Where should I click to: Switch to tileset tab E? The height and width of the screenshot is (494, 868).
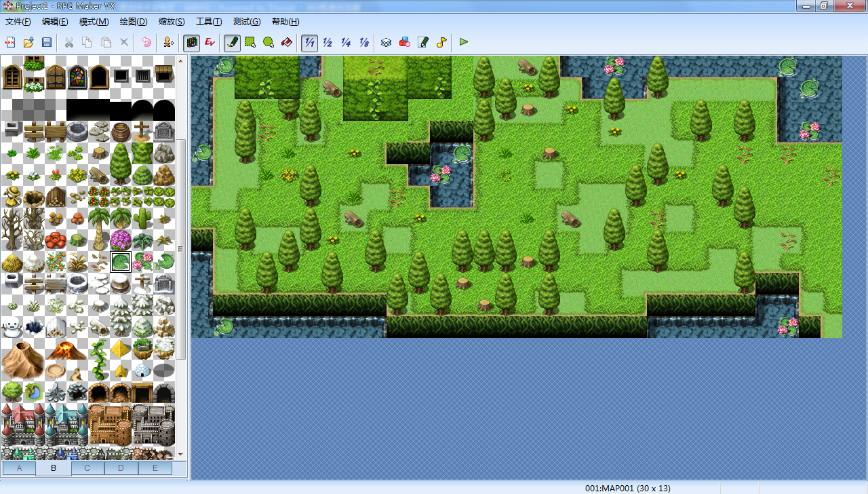155,468
